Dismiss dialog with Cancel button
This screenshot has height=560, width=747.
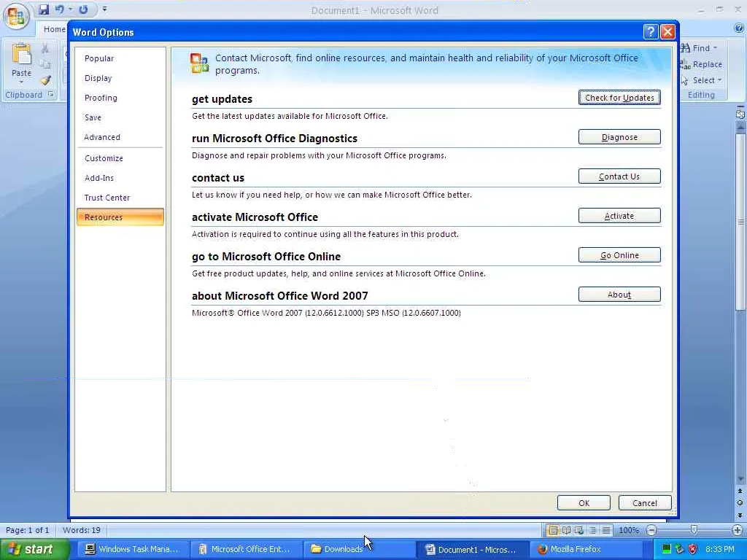coord(645,503)
